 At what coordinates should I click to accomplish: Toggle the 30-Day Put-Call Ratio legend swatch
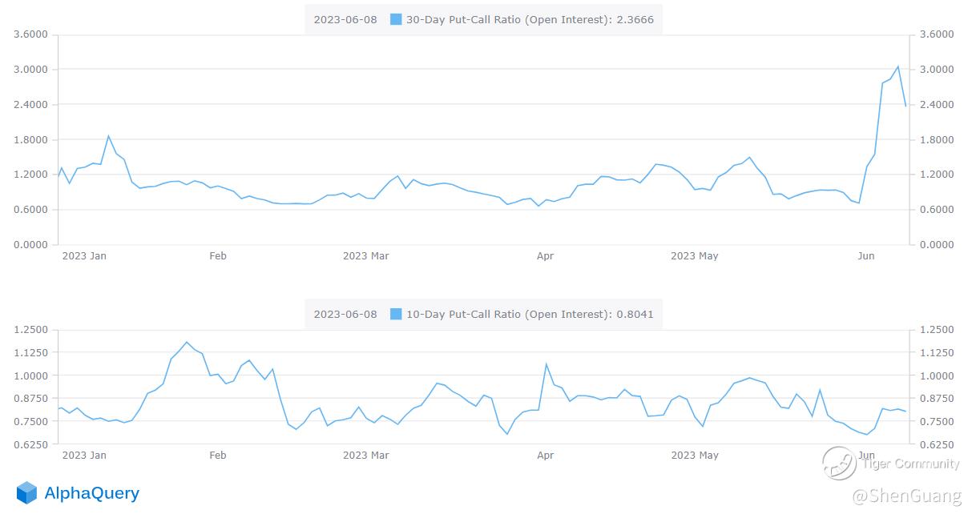click(x=396, y=19)
